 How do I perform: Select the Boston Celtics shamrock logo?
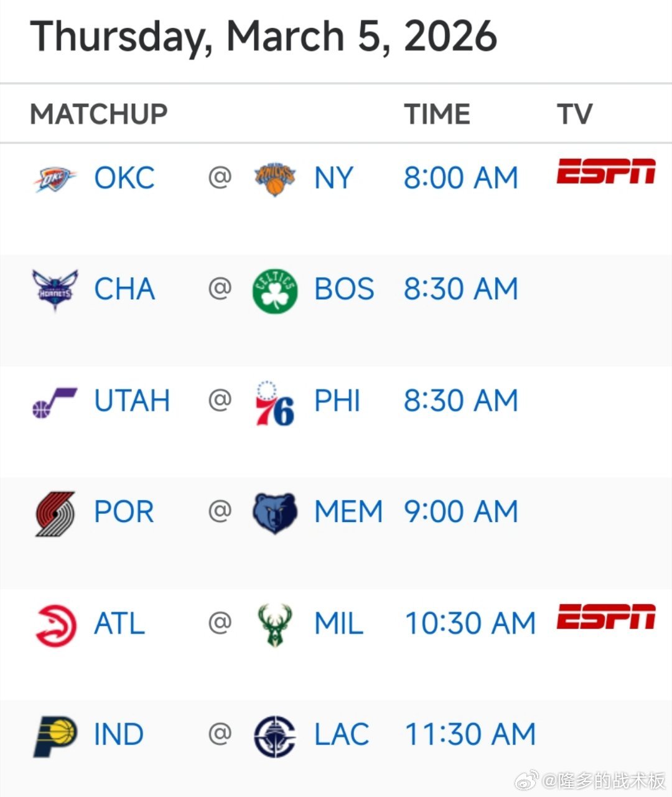pos(275,291)
